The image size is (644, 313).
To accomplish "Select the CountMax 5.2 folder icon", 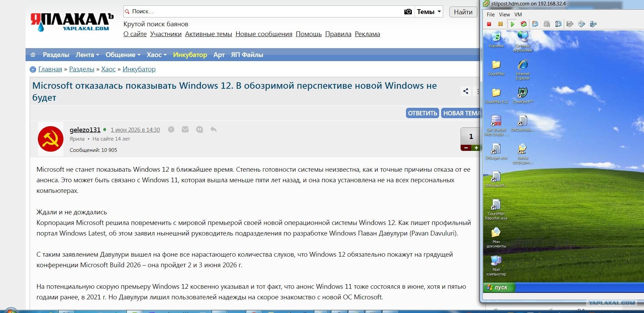I will pos(496,96).
